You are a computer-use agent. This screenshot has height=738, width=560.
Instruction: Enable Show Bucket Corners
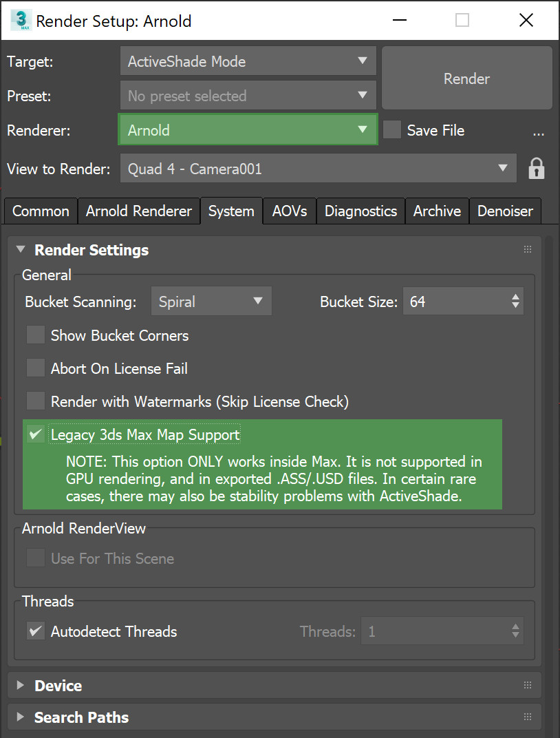[x=36, y=335]
